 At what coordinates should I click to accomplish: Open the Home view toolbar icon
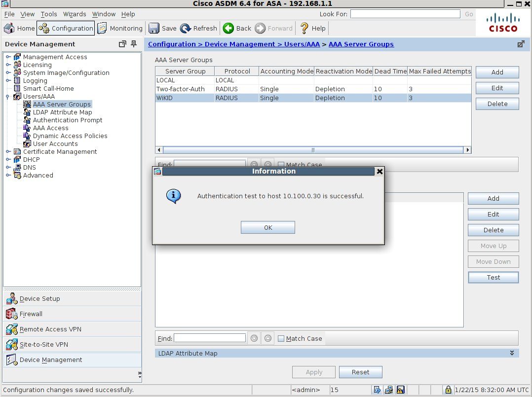coord(19,28)
